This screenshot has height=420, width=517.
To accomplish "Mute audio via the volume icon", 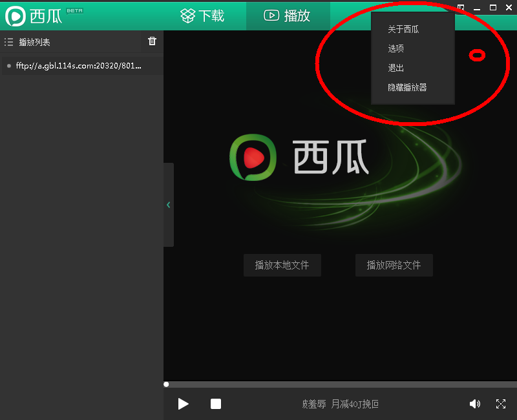I will point(475,404).
